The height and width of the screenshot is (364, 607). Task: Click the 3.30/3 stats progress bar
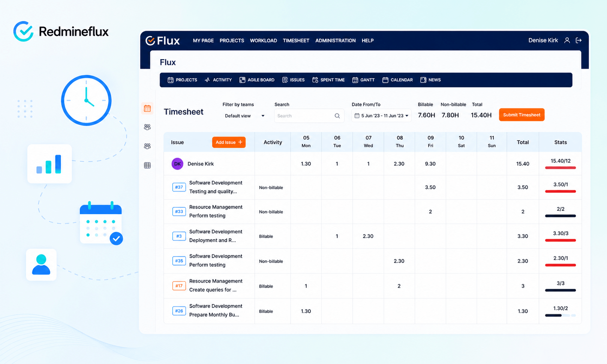coord(560,240)
